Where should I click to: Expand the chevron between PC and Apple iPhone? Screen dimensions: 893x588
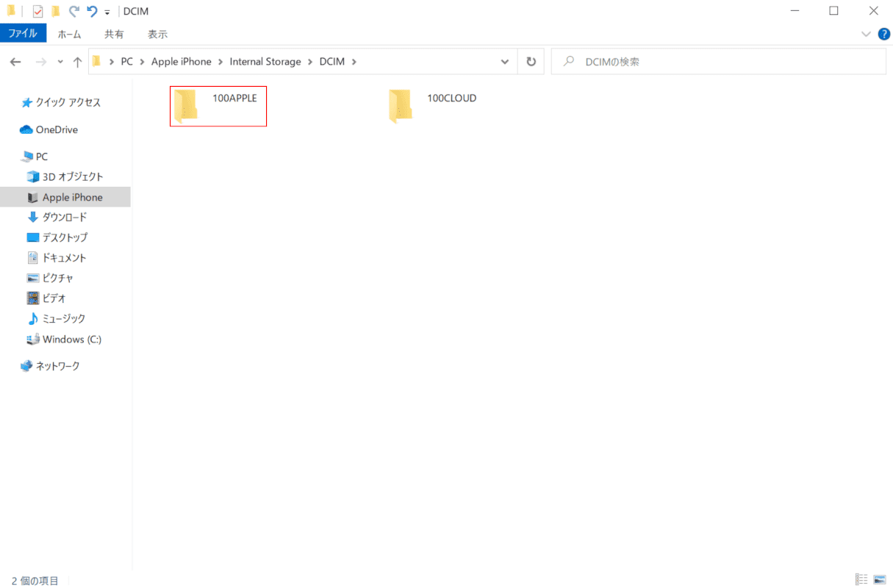142,62
